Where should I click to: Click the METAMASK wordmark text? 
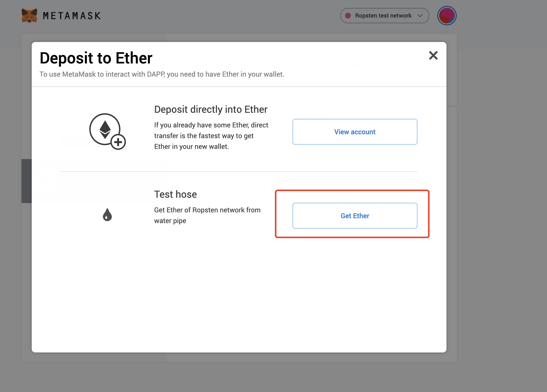tap(72, 16)
